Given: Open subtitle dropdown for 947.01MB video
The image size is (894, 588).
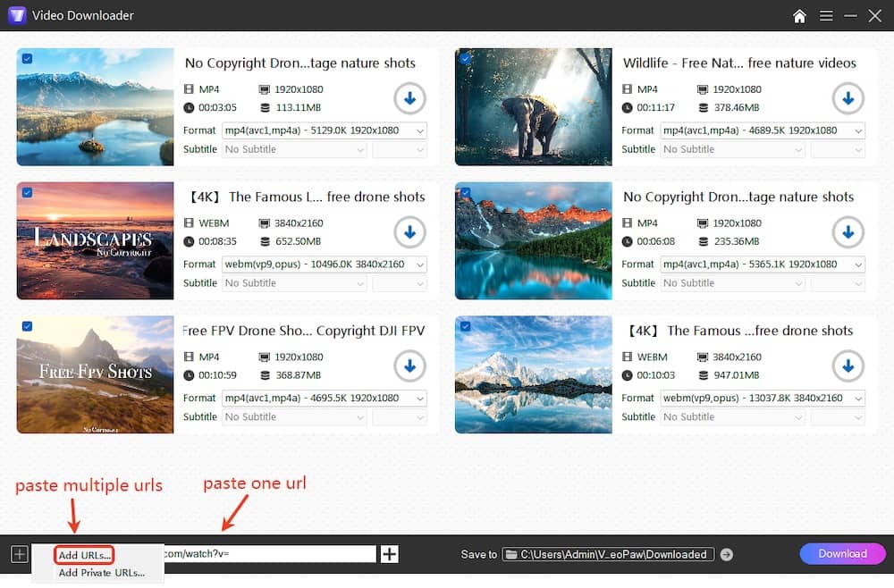Looking at the screenshot, I should [733, 417].
